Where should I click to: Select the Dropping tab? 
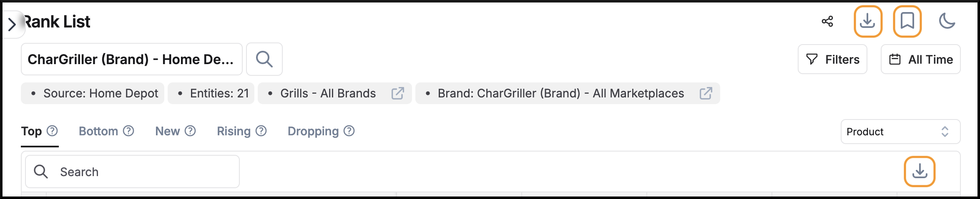coord(313,131)
